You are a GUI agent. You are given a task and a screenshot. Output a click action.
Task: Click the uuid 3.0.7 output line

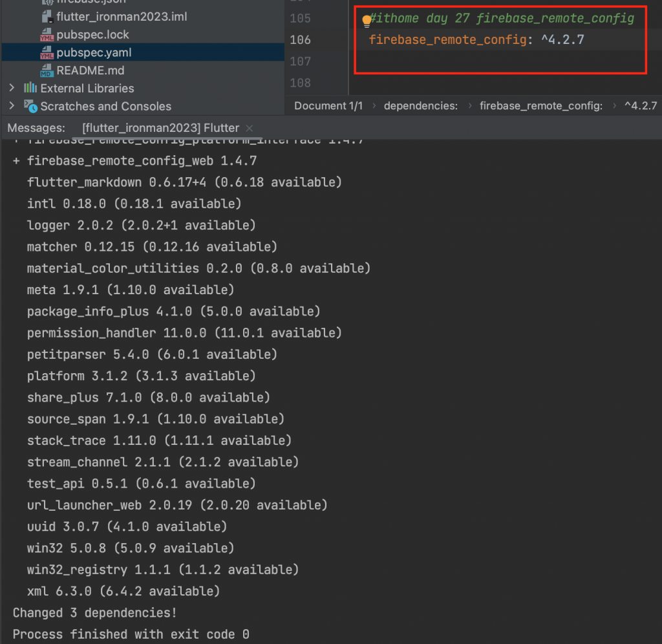click(x=127, y=526)
